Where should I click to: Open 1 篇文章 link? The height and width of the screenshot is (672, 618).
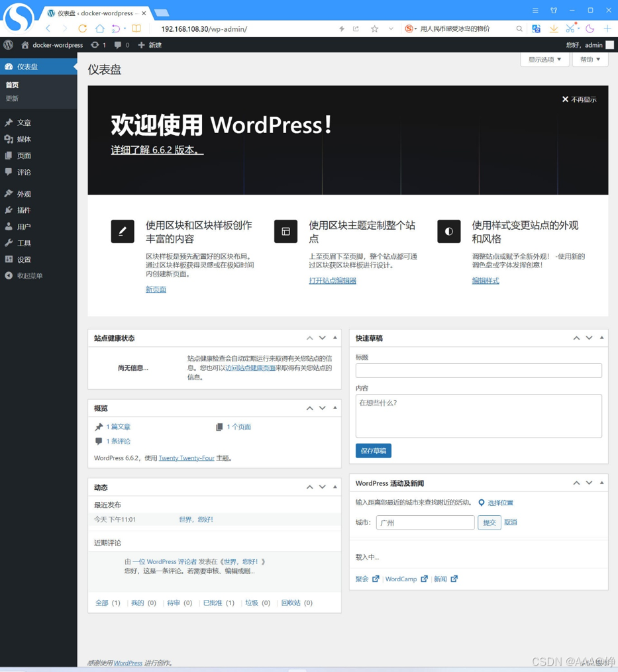119,427
